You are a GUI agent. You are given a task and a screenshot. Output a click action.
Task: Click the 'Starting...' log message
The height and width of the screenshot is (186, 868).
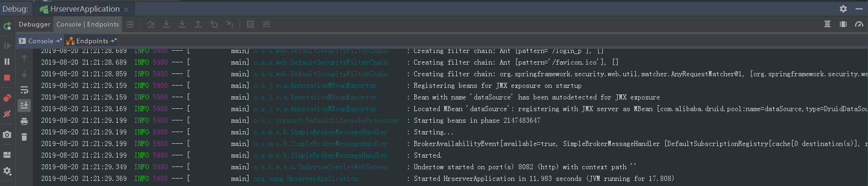point(433,132)
